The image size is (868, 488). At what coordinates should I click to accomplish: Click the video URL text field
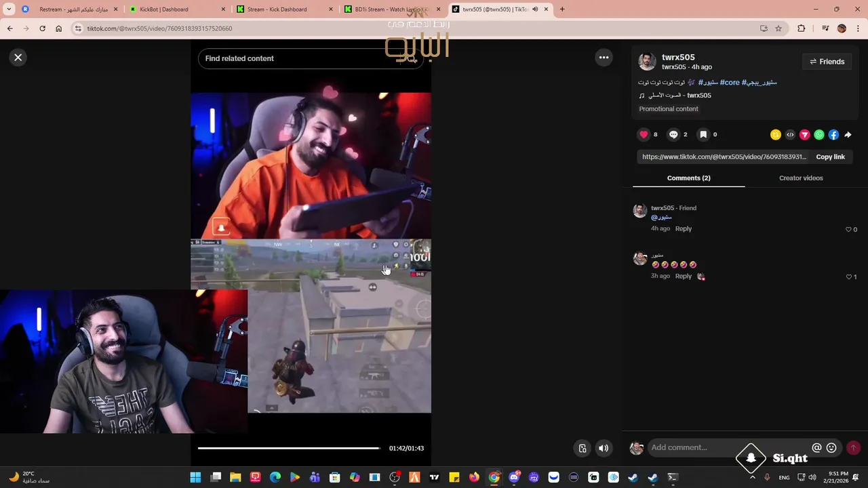click(724, 157)
